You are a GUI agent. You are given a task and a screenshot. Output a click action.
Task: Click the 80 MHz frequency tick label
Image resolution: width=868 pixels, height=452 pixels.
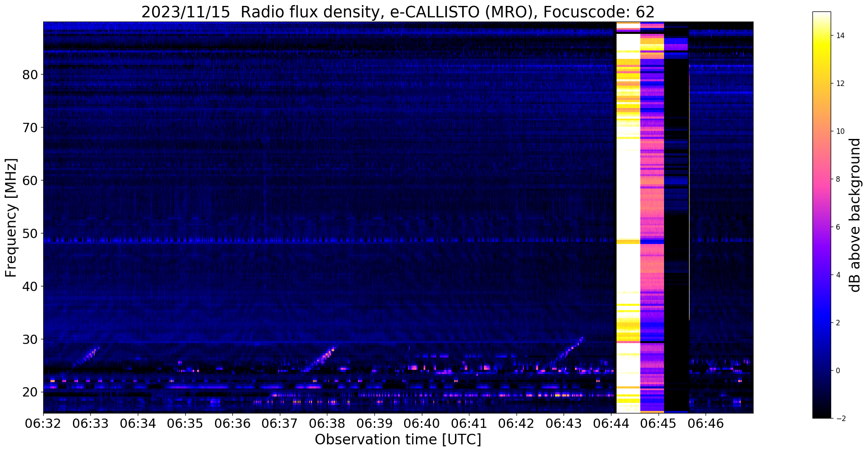(x=30, y=75)
